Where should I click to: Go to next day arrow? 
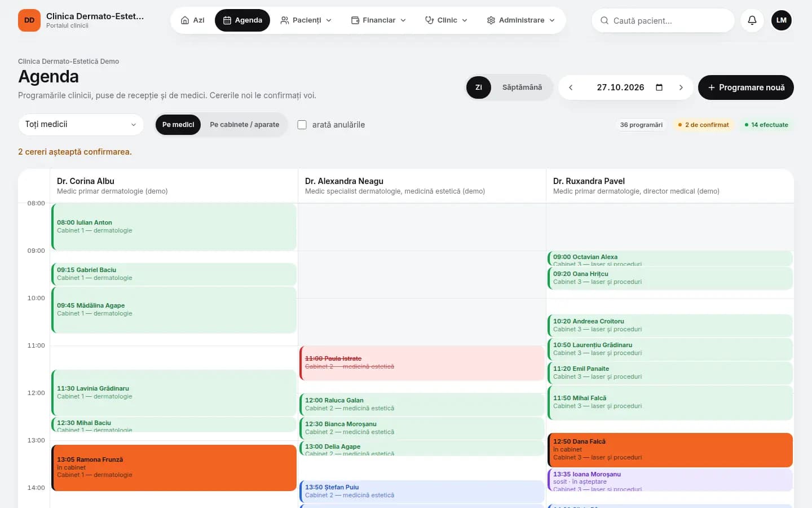(x=681, y=87)
